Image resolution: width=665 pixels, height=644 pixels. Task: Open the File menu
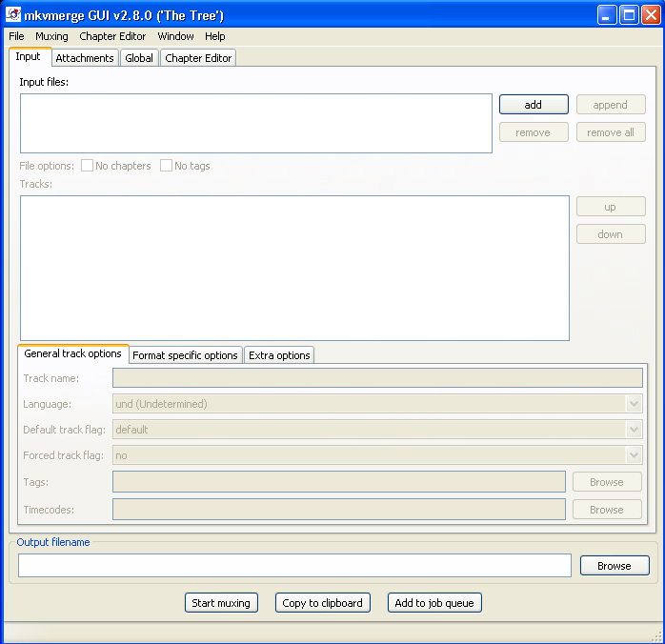tap(16, 36)
